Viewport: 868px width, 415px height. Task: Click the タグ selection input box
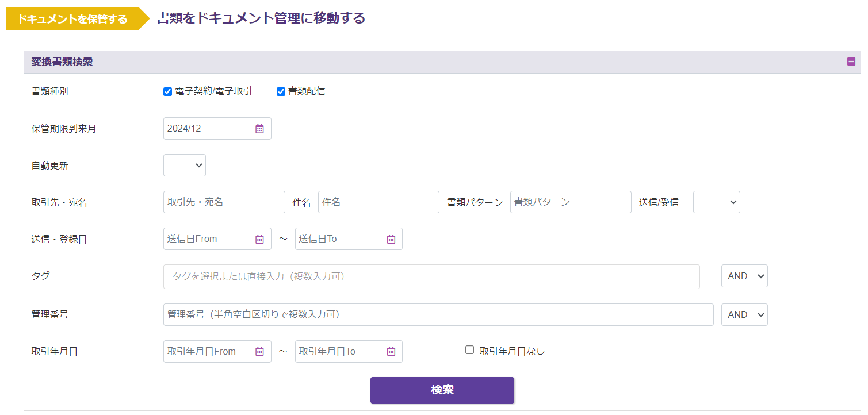(x=431, y=276)
